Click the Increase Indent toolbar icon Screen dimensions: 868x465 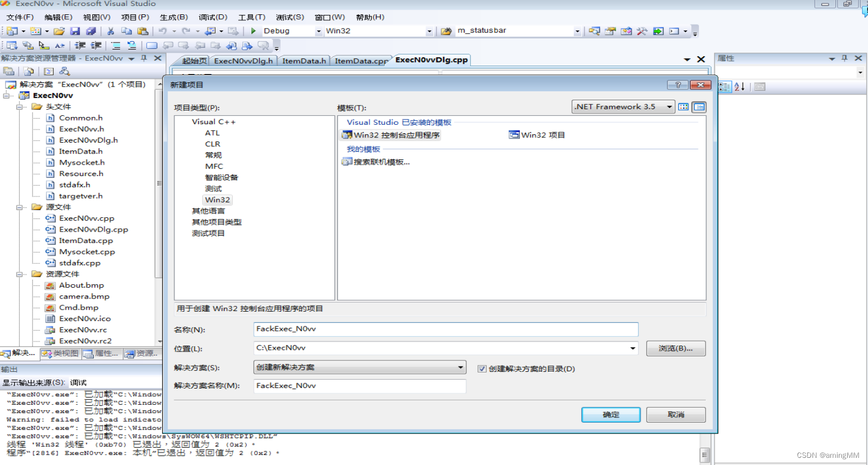(96, 45)
